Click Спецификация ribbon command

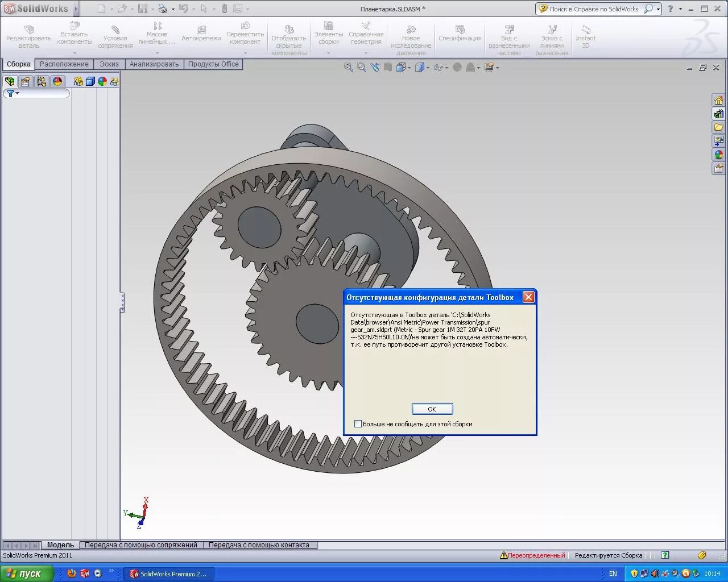coord(460,34)
